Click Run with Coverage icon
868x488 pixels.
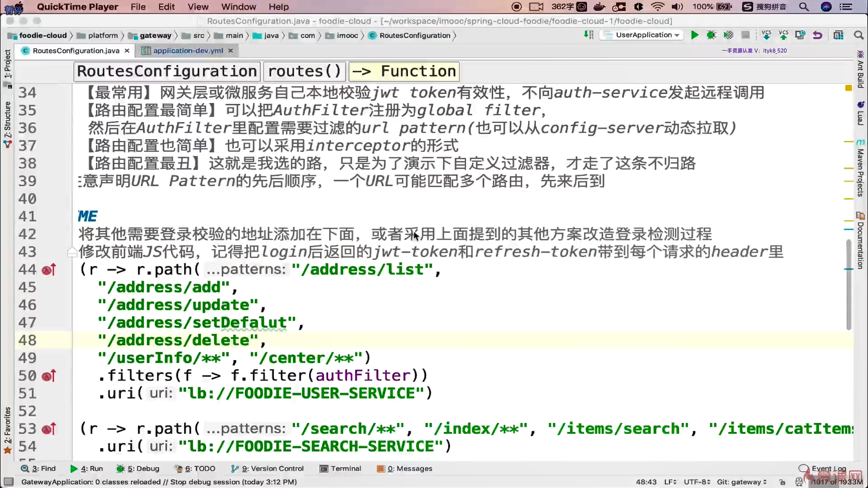pyautogui.click(x=728, y=35)
